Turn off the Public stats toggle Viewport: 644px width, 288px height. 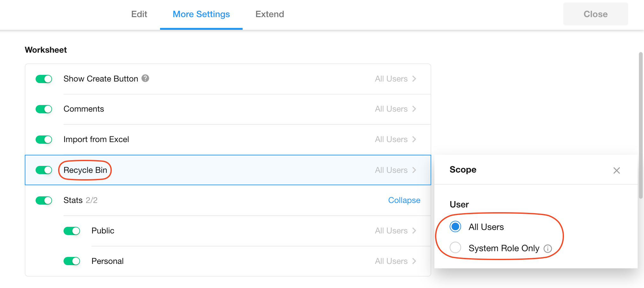point(72,231)
